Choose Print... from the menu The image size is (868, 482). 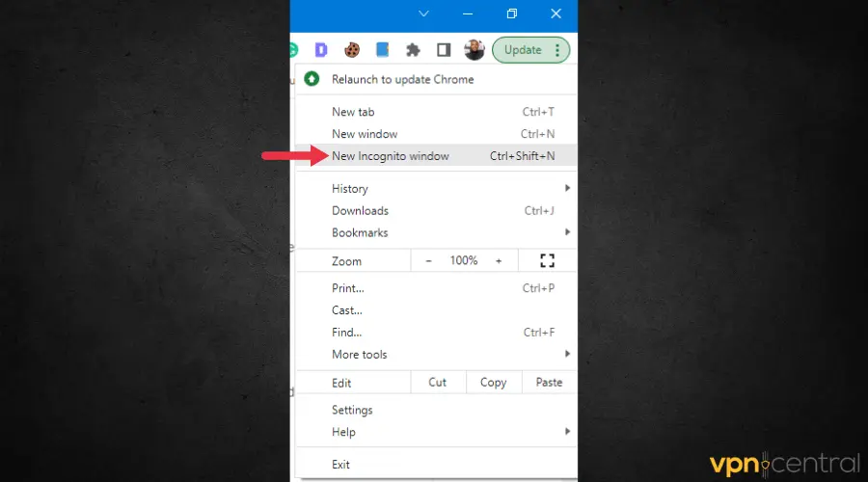click(x=436, y=288)
